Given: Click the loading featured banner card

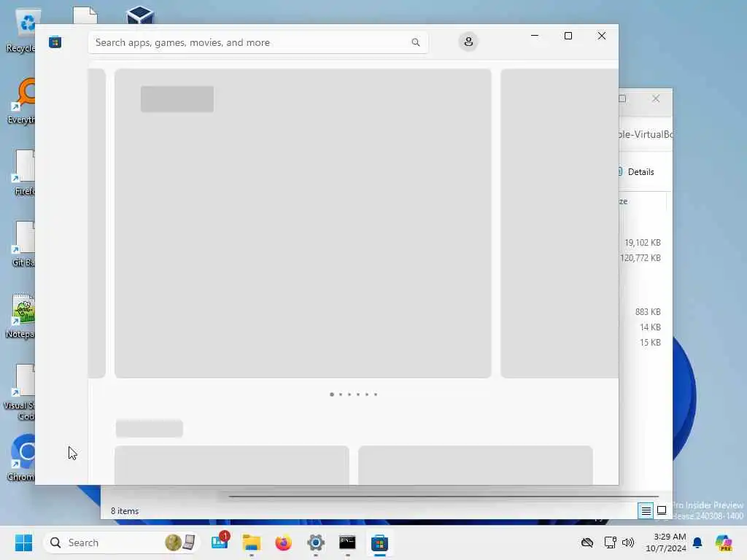Looking at the screenshot, I should point(303,223).
